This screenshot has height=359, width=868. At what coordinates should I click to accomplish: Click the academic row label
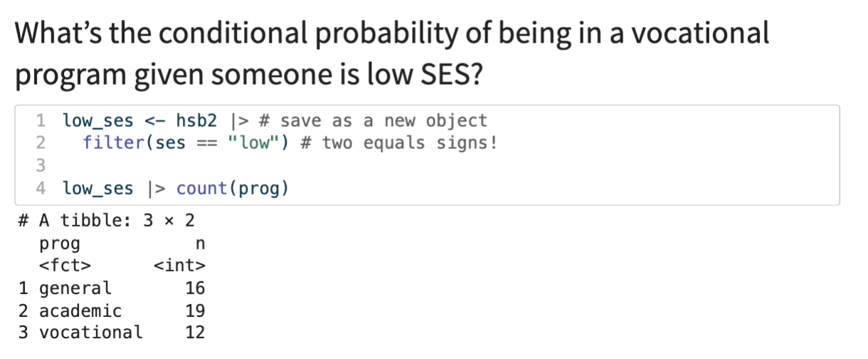80,311
